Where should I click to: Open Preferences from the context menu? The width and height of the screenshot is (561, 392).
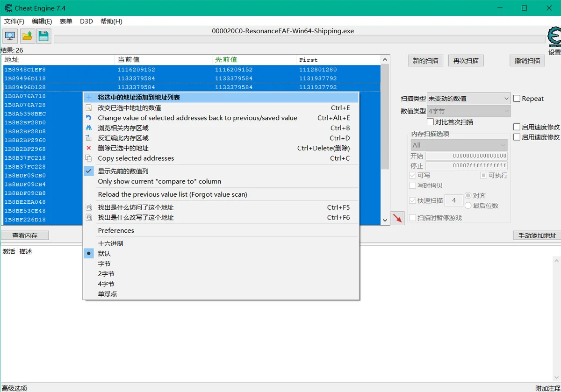221,230
